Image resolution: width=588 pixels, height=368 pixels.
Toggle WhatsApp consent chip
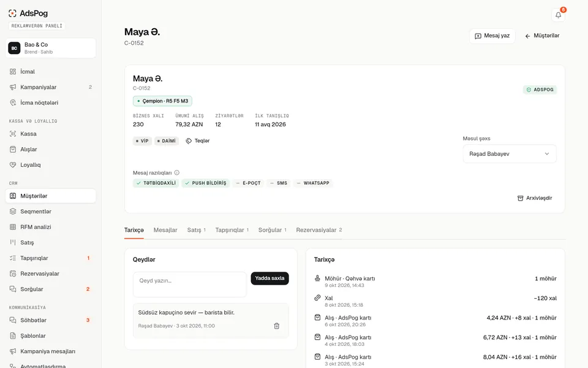pyautogui.click(x=313, y=183)
